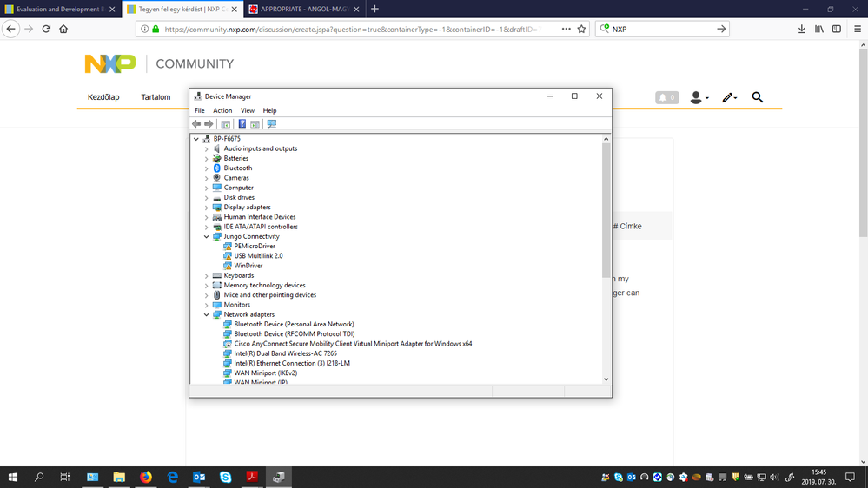Click Scan for hardware changes monitor icon

tap(271, 124)
